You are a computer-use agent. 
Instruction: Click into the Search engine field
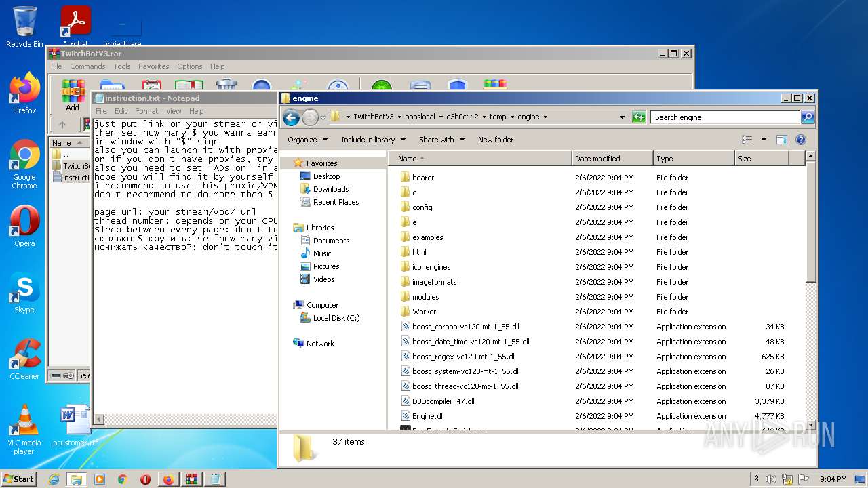pos(725,117)
